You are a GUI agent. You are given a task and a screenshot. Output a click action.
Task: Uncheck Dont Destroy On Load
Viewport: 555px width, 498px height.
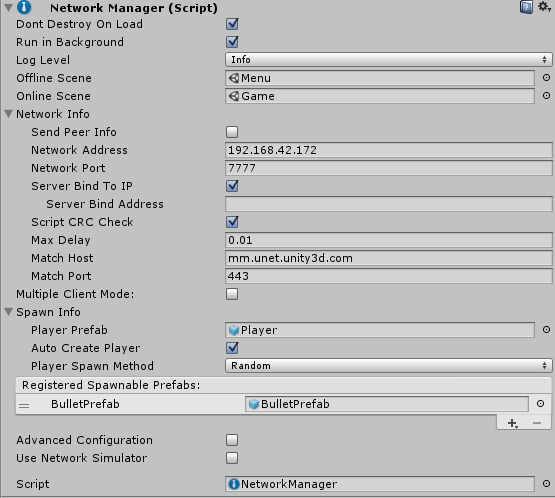pyautogui.click(x=232, y=24)
